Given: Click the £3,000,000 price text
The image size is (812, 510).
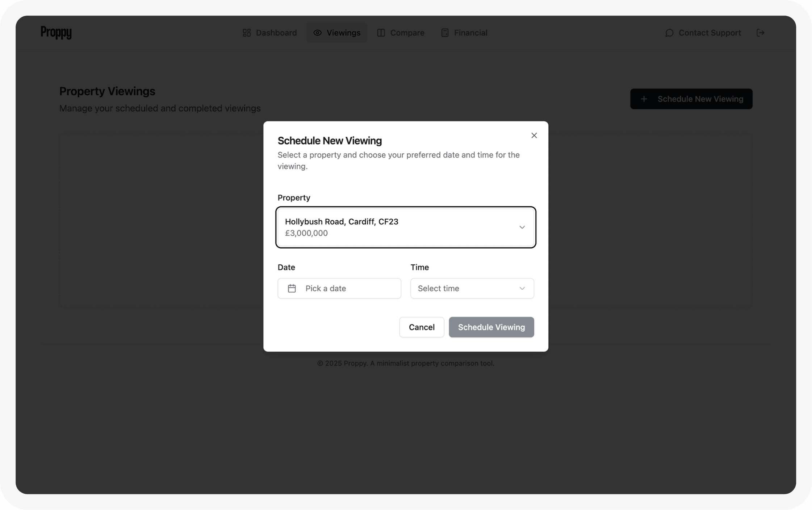Looking at the screenshot, I should coord(306,233).
